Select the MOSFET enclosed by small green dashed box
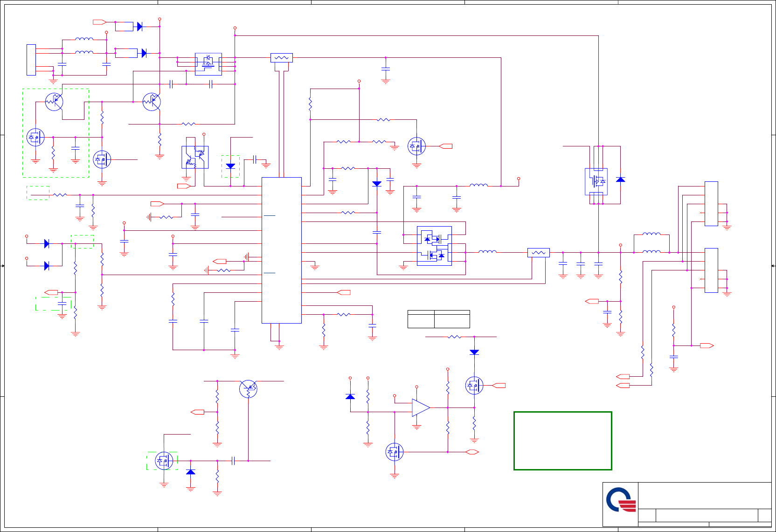 pyautogui.click(x=164, y=461)
